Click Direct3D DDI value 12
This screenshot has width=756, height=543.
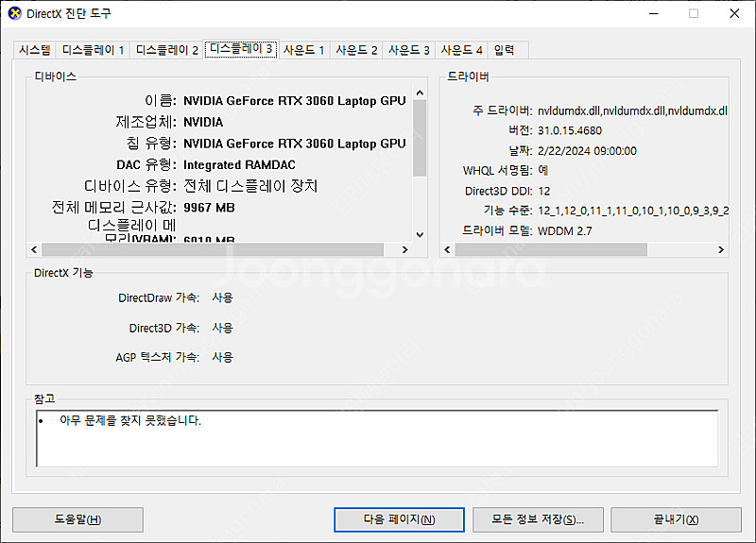(x=544, y=192)
